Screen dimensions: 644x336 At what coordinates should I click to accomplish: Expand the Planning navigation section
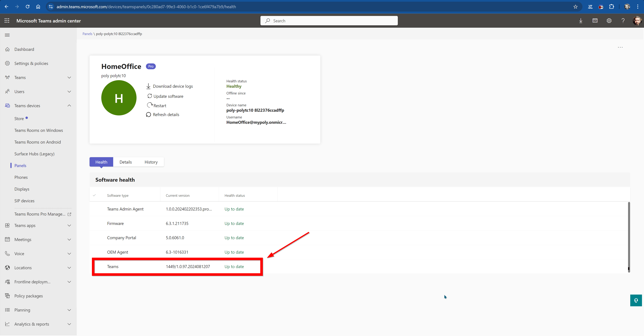tap(69, 310)
